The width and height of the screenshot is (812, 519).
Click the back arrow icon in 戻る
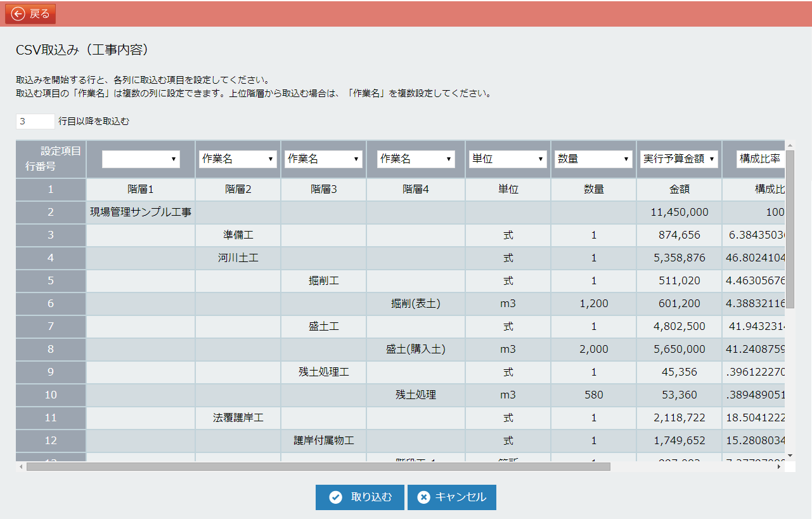[18, 14]
